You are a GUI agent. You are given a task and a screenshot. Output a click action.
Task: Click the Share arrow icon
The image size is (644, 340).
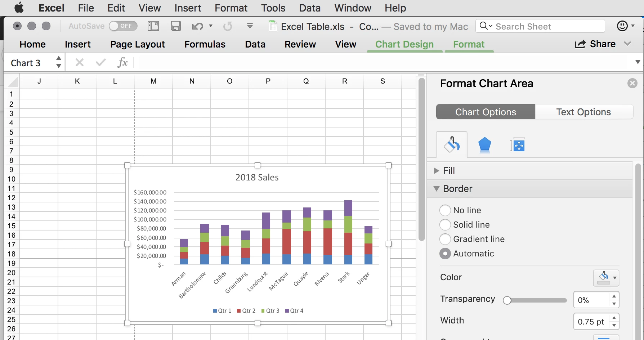tap(580, 44)
